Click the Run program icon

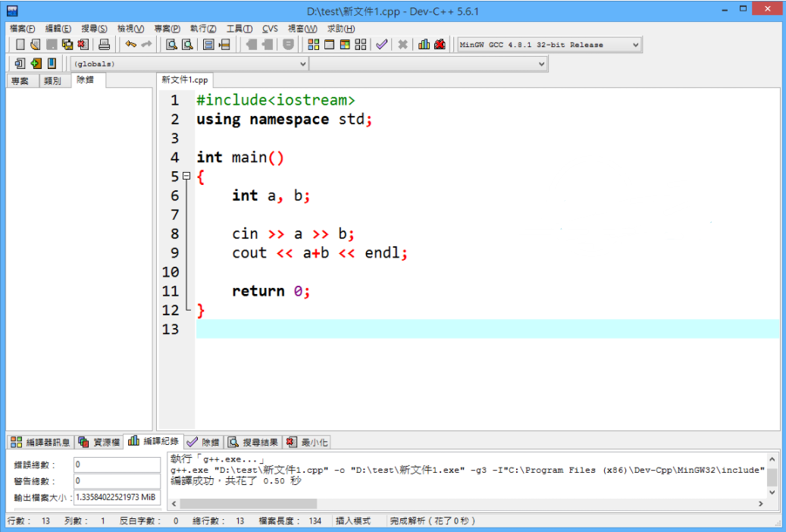(x=329, y=45)
